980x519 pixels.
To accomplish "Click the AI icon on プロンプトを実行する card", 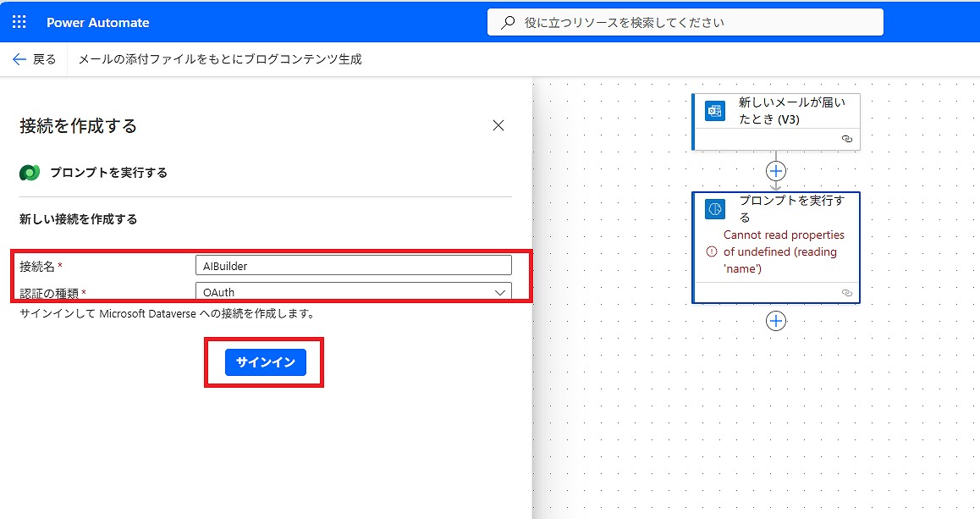I will click(x=715, y=209).
